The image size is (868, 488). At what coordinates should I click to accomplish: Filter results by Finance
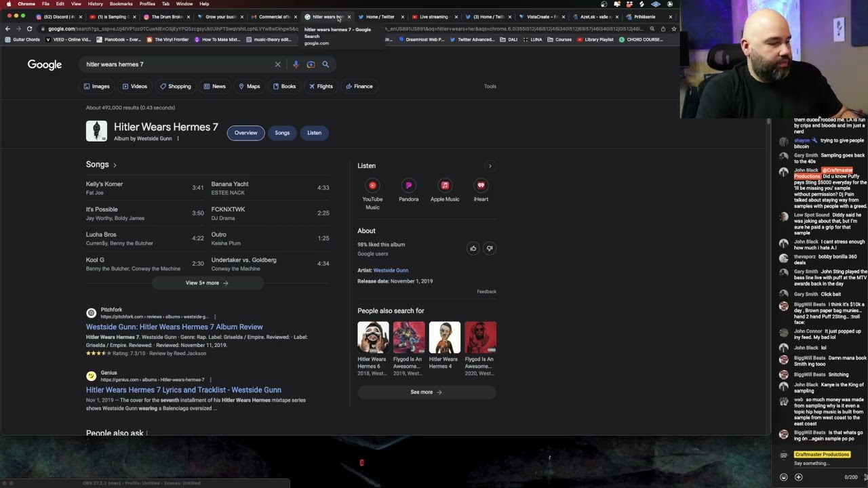(x=359, y=86)
